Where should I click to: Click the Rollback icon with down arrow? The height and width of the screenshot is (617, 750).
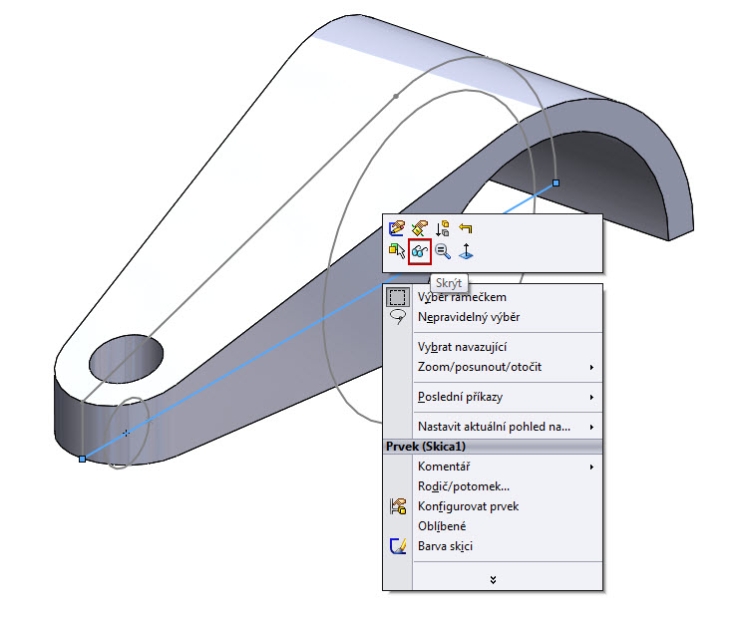442,228
